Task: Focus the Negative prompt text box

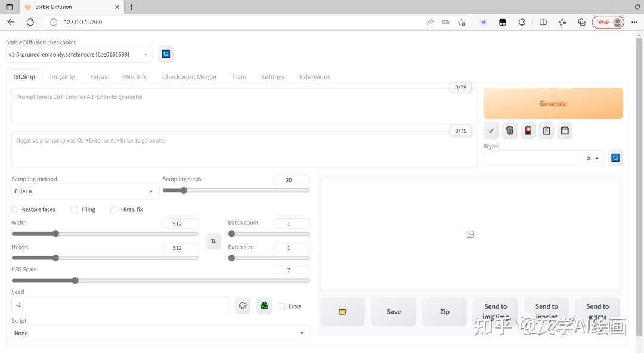Action: 244,150
